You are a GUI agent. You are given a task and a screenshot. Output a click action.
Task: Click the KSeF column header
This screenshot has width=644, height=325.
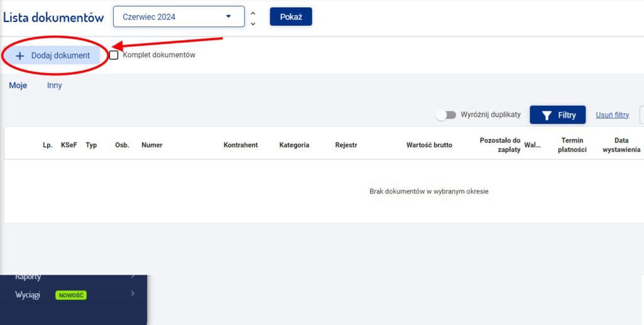69,145
